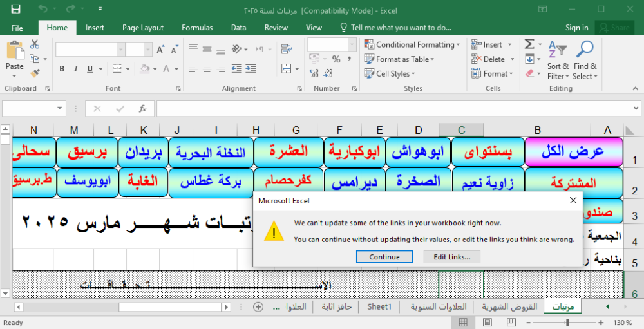Apply Comma Style format
Screen dimensions: 644x329
pos(350,59)
